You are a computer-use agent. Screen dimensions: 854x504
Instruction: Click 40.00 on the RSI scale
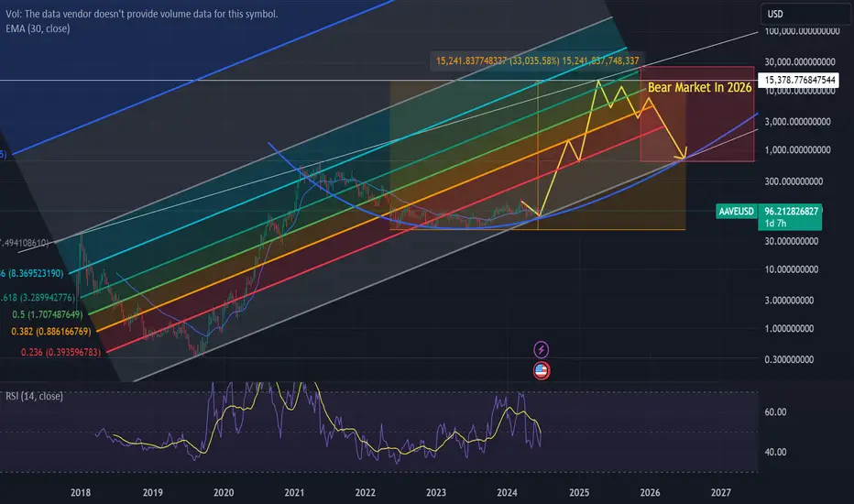pyautogui.click(x=775, y=452)
